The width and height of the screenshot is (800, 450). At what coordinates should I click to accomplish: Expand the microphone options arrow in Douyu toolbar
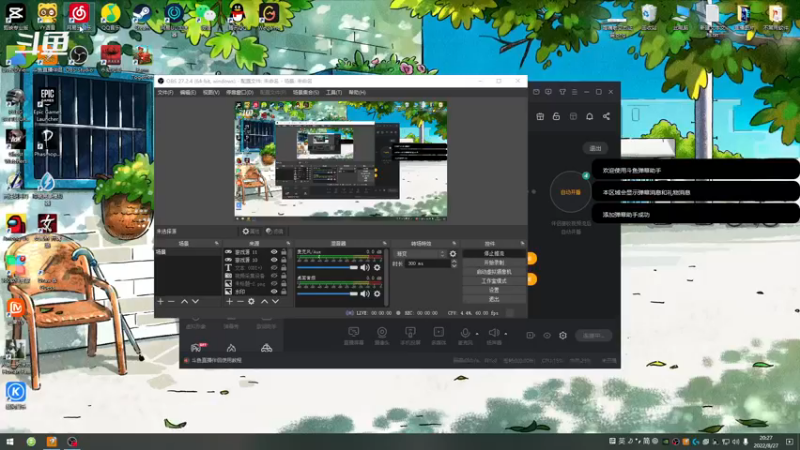477,334
